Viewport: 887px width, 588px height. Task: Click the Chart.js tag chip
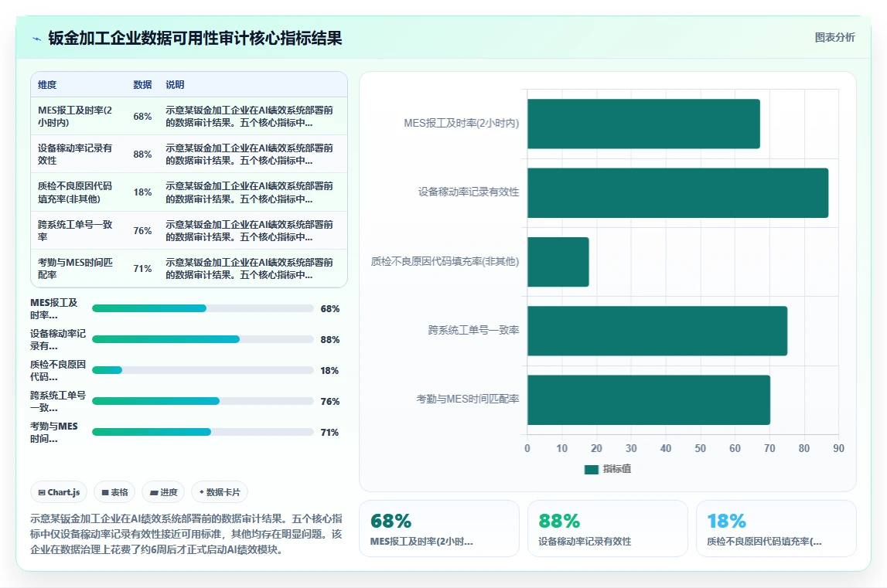[59, 492]
